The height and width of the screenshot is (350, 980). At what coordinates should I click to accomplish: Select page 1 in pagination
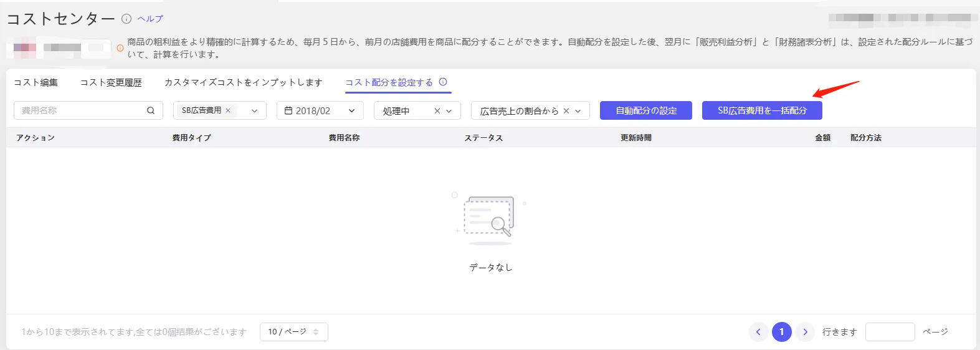782,332
